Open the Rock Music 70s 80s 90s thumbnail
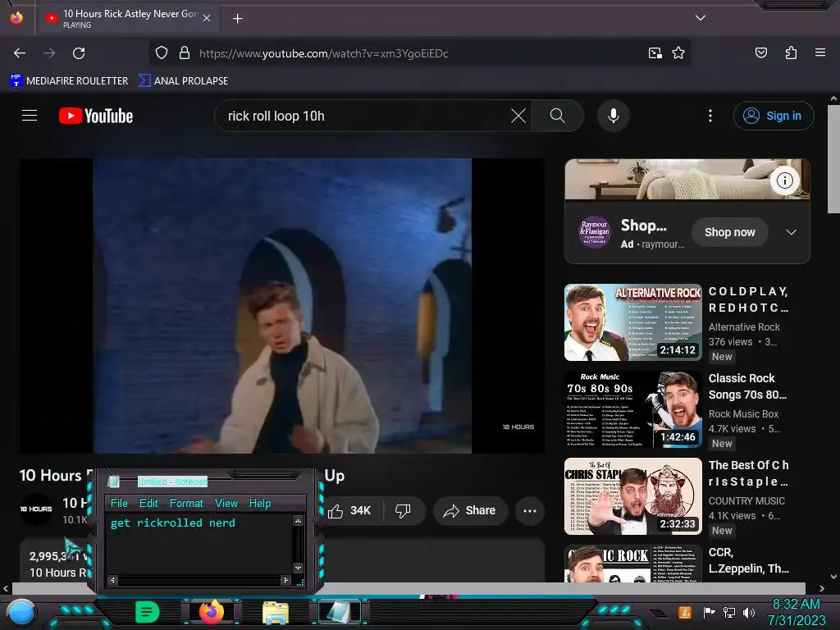 [632, 409]
